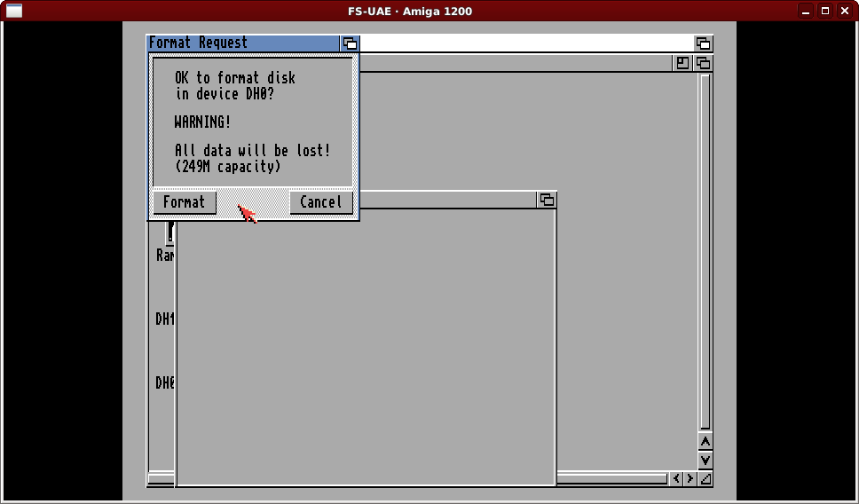Select the DH1 drive label
859x504 pixels.
coord(164,319)
